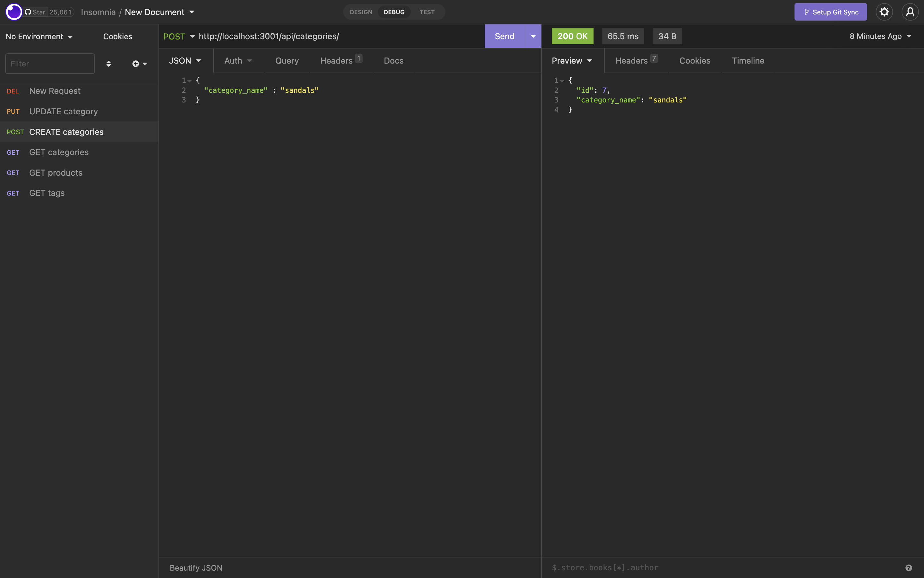The height and width of the screenshot is (578, 924).
Task: Open the Send options arrow
Action: coord(533,36)
